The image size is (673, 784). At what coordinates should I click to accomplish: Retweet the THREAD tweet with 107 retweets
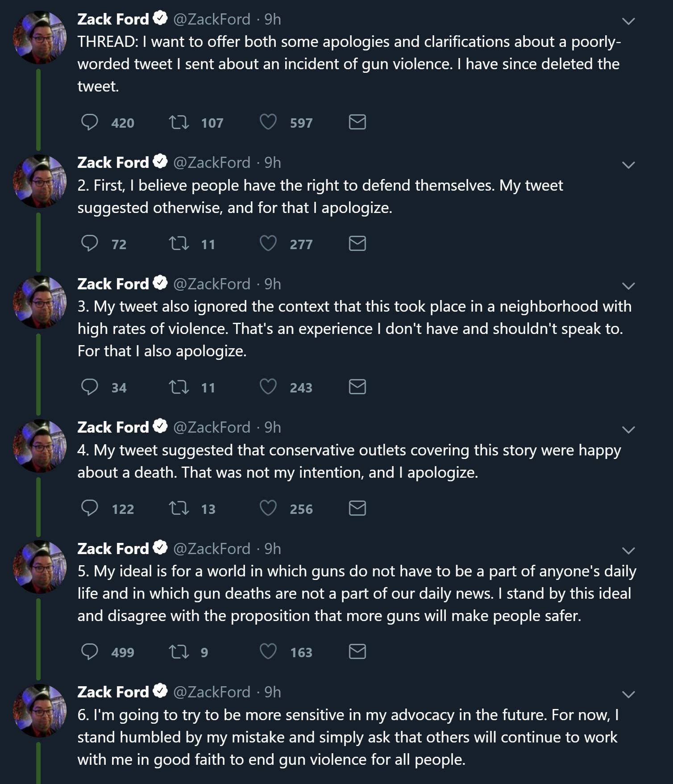[179, 122]
